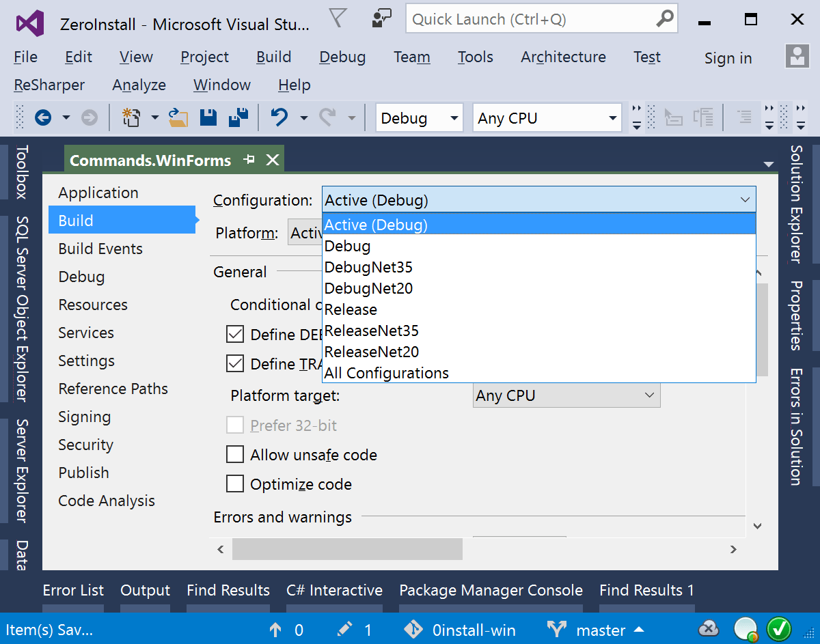Enable Optimize code checkbox

235,484
